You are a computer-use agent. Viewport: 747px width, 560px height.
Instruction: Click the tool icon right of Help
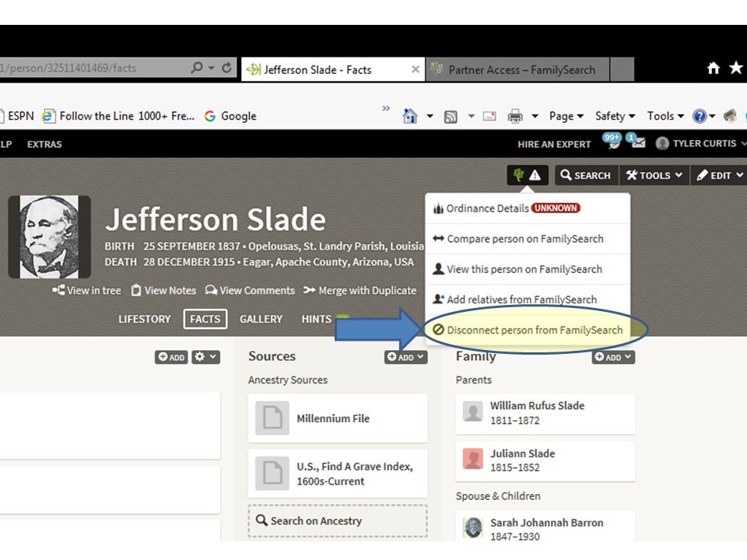coord(730,116)
